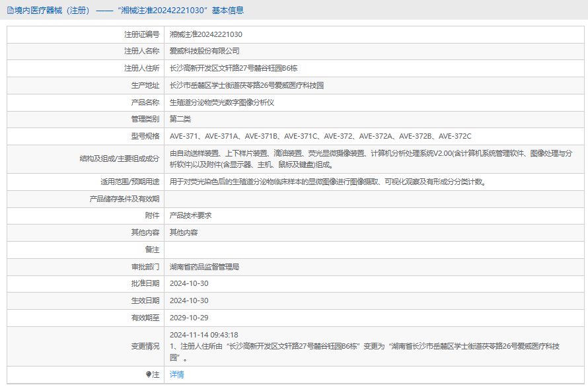The width and height of the screenshot is (588, 387).
Task: Click the 产品储存条件及有效期 label
Action: [x=124, y=199]
